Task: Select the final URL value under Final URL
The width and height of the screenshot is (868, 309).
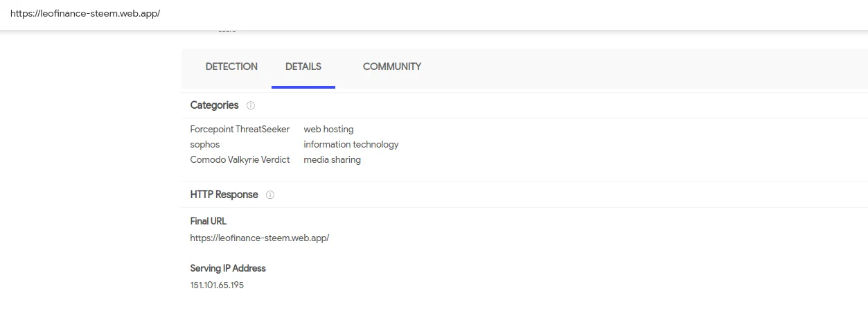Action: 260,238
